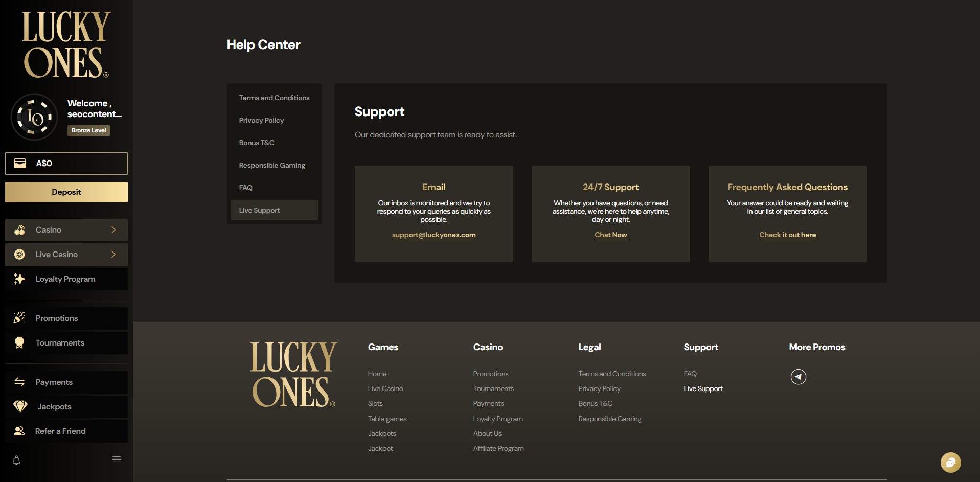
Task: Click the Live Casino chip icon
Action: [19, 255]
